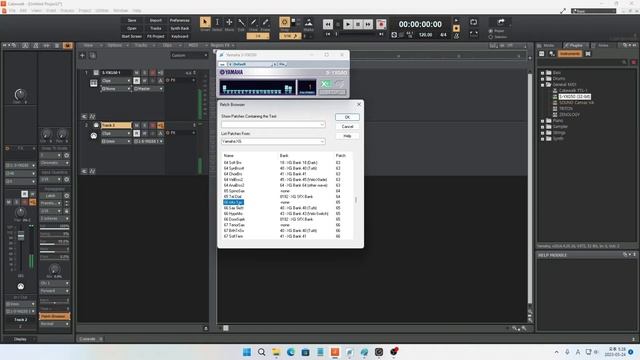Arm record on Track 2
This screenshot has width=640, height=360.
click(153, 125)
